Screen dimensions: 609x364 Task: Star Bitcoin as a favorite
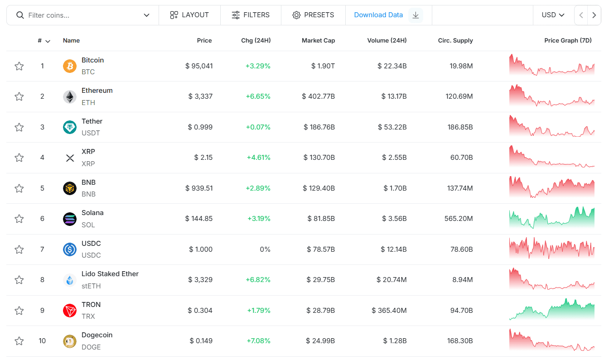[19, 66]
